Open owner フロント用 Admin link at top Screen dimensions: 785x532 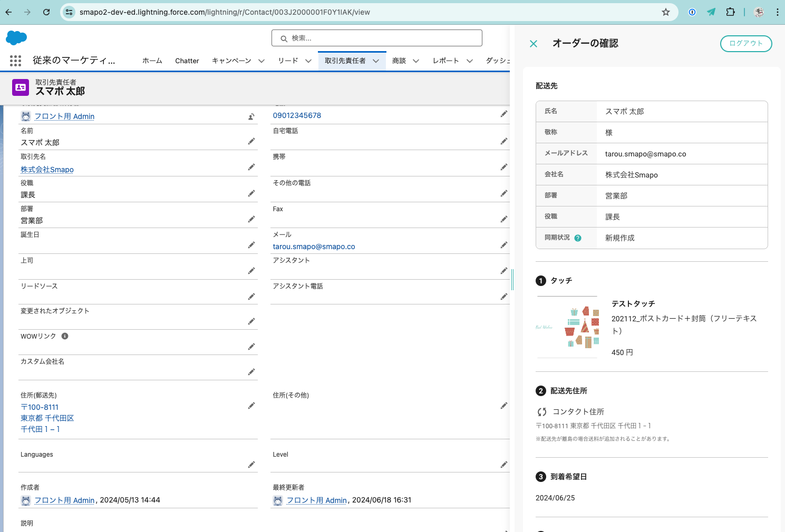(64, 116)
